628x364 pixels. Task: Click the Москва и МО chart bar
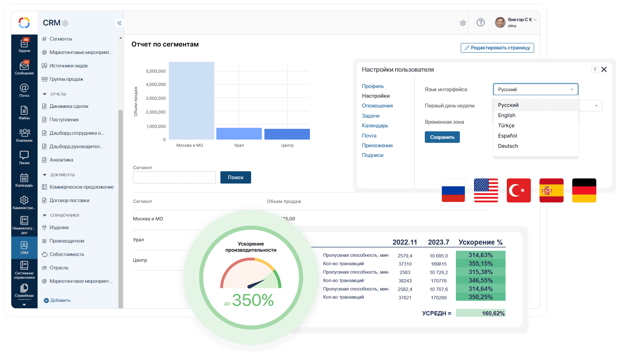(x=191, y=101)
